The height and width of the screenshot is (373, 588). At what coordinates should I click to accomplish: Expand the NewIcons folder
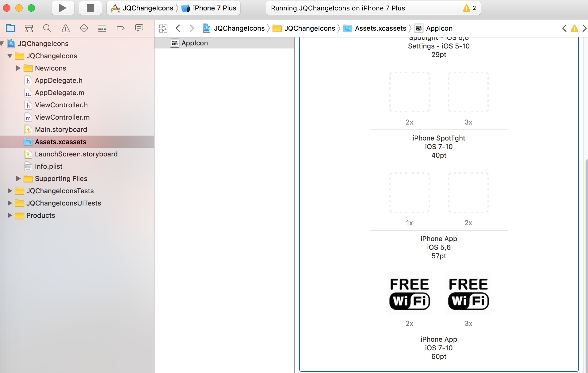coord(18,68)
